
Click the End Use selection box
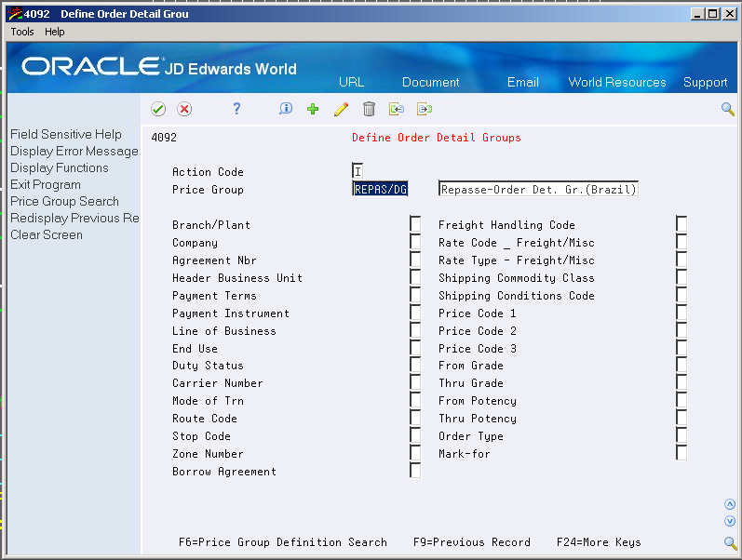point(415,348)
